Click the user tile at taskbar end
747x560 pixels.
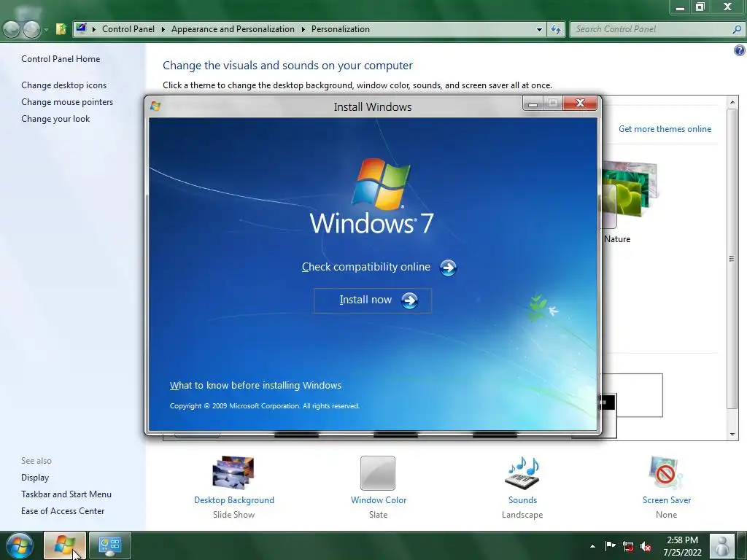coord(721,545)
